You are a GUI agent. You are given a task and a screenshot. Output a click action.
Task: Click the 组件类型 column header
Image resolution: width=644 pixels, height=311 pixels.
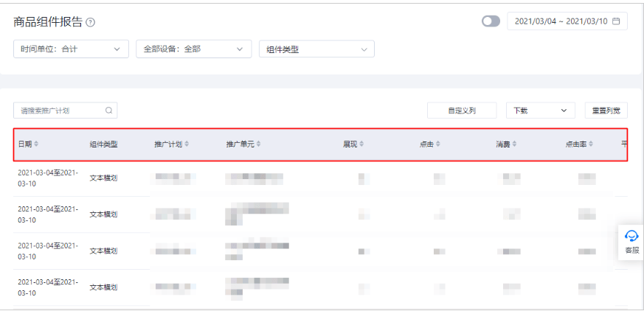point(103,144)
